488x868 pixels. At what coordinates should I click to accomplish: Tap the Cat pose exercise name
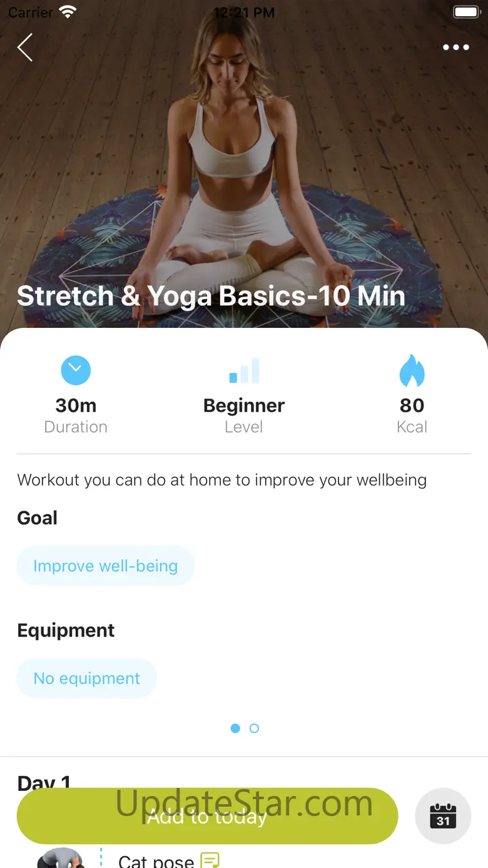pyautogui.click(x=156, y=860)
